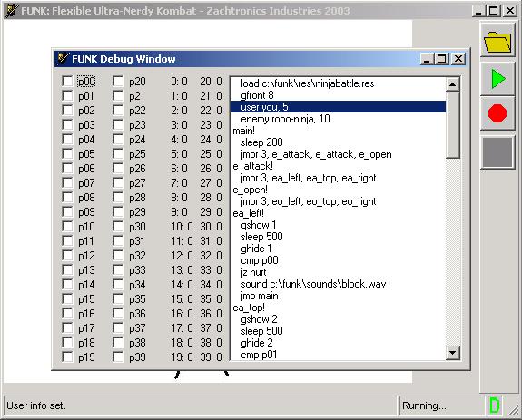The width and height of the screenshot is (522, 420).
Task: Click FUNK Debug Window title icon
Action: [63, 58]
